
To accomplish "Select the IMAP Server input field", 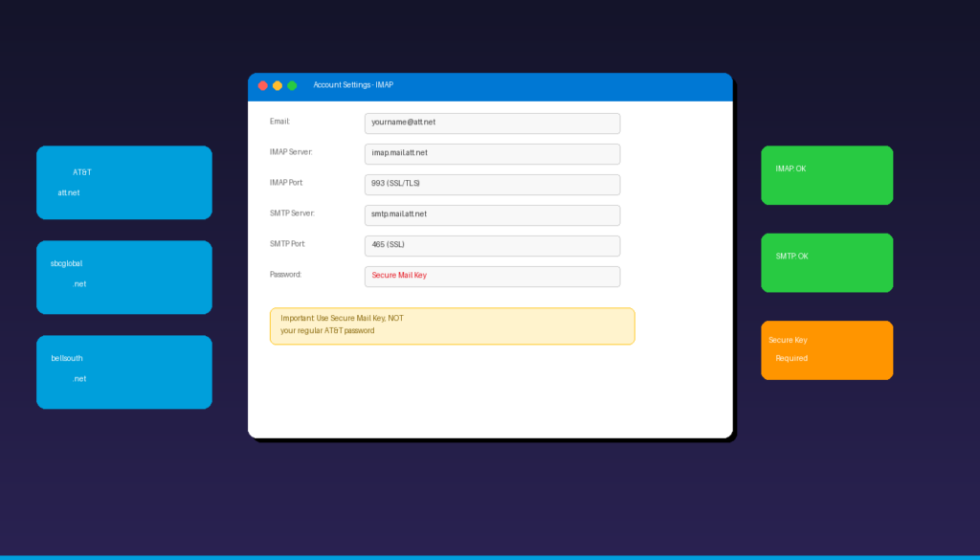I will point(492,154).
